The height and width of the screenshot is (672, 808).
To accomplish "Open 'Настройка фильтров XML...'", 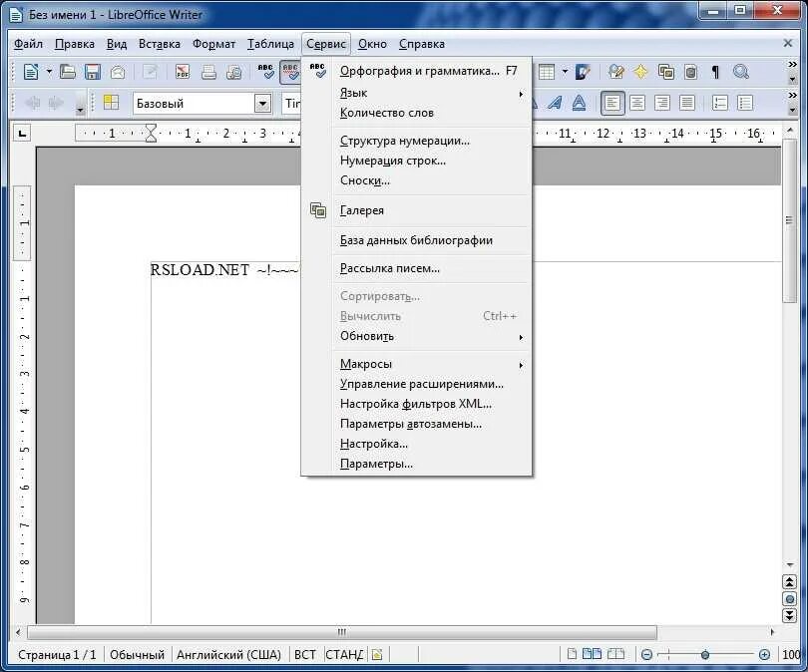I will click(x=416, y=404).
